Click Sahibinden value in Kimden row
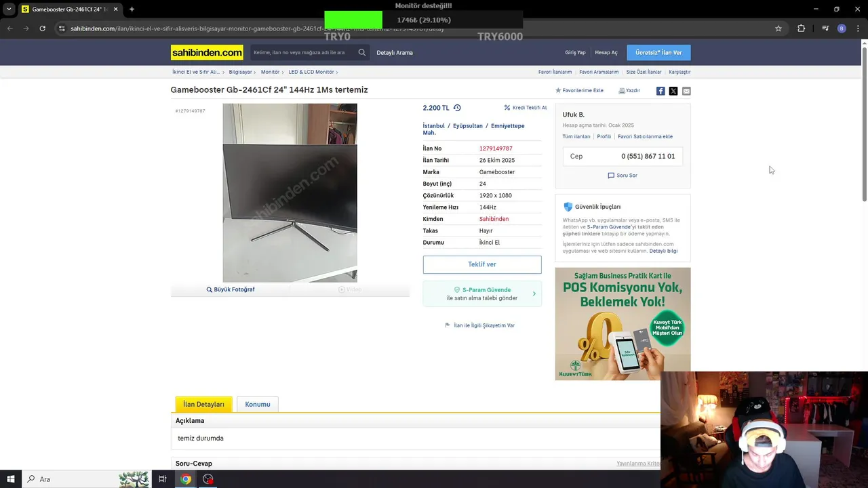The image size is (868, 488). pos(494,219)
